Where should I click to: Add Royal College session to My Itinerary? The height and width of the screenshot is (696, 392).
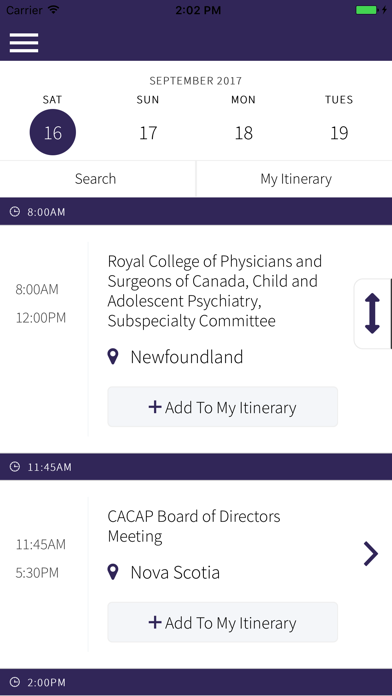coord(222,407)
